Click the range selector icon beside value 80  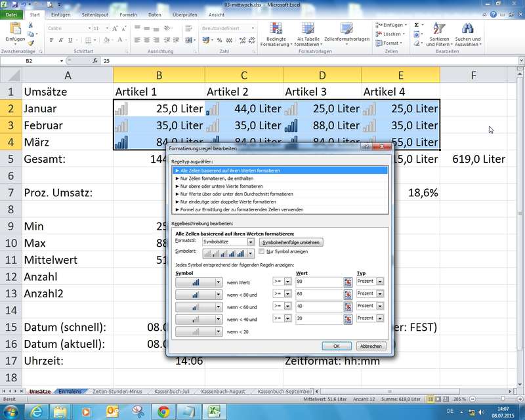coord(348,282)
